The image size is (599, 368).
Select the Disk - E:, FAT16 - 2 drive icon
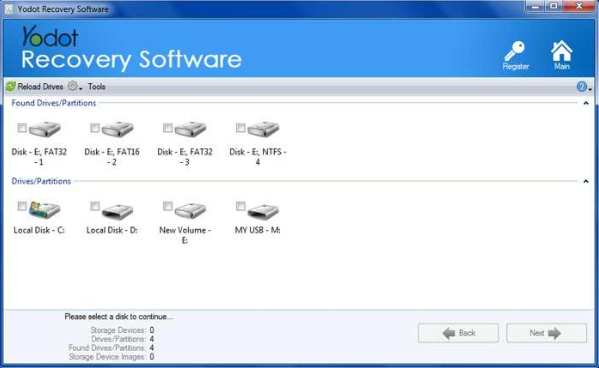pyautogui.click(x=117, y=129)
